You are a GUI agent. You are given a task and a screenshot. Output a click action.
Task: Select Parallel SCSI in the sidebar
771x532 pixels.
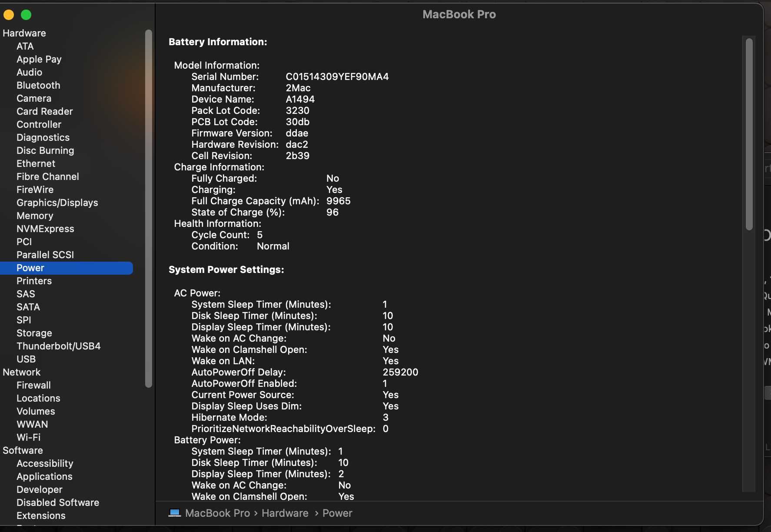(45, 255)
